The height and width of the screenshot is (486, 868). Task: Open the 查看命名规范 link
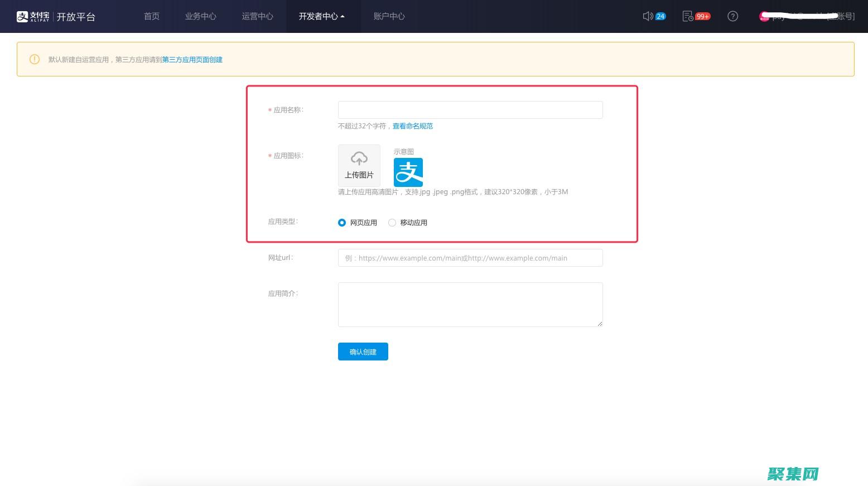tap(413, 126)
